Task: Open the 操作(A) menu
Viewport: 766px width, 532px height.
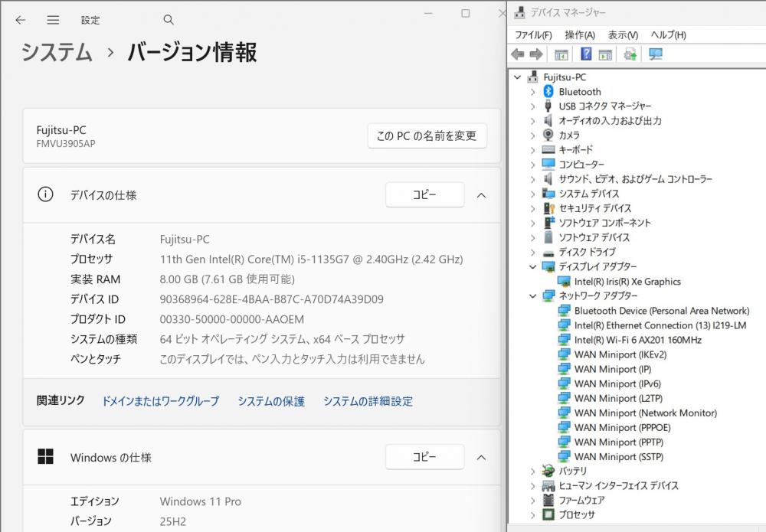Action: [580, 35]
